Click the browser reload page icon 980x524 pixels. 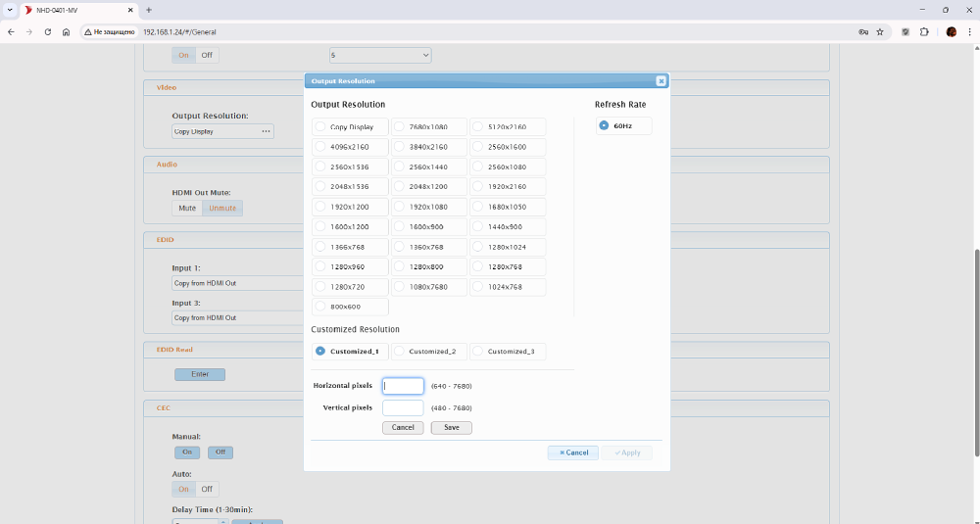(47, 31)
